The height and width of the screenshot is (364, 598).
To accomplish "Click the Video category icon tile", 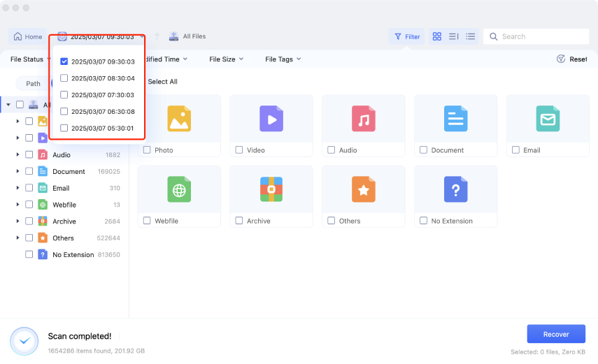I will [x=271, y=119].
